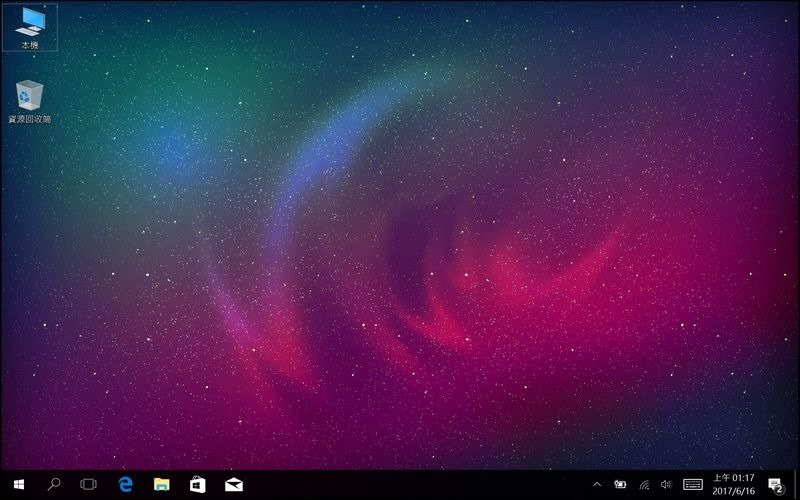Open Action Center notifications panel

coord(775,485)
